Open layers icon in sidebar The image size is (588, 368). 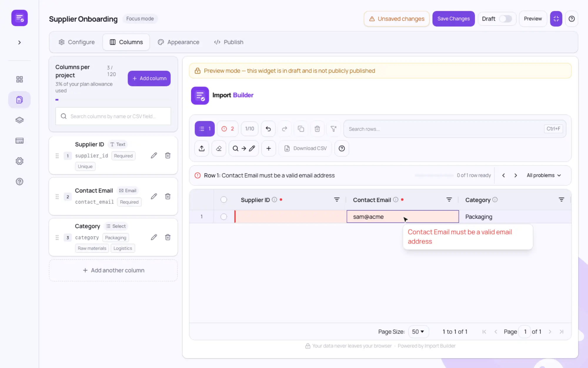click(19, 120)
